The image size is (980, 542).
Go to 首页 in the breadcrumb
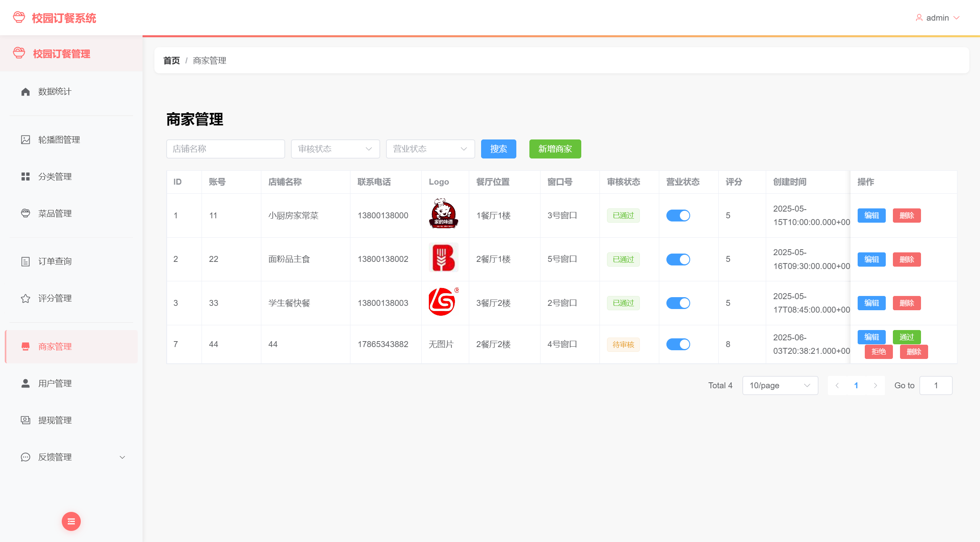171,61
